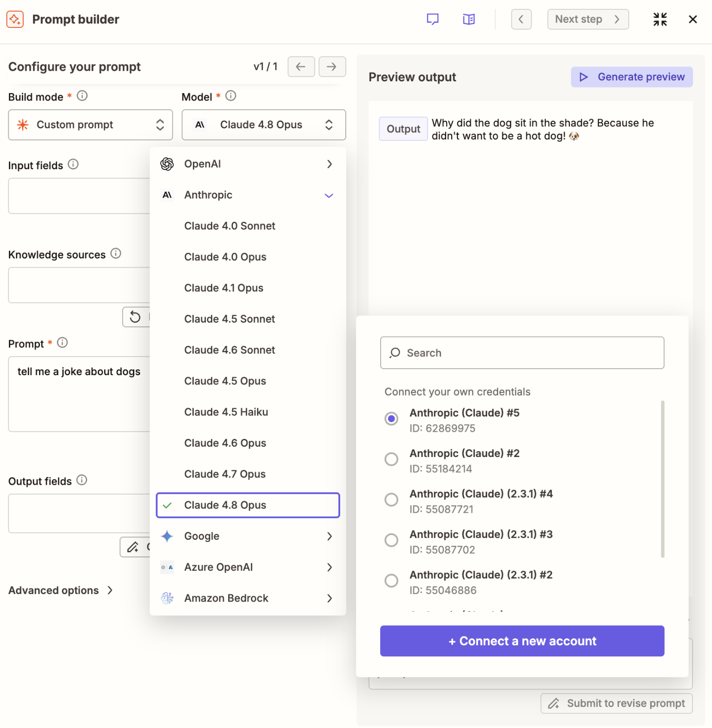Click Generate preview button

(x=632, y=77)
